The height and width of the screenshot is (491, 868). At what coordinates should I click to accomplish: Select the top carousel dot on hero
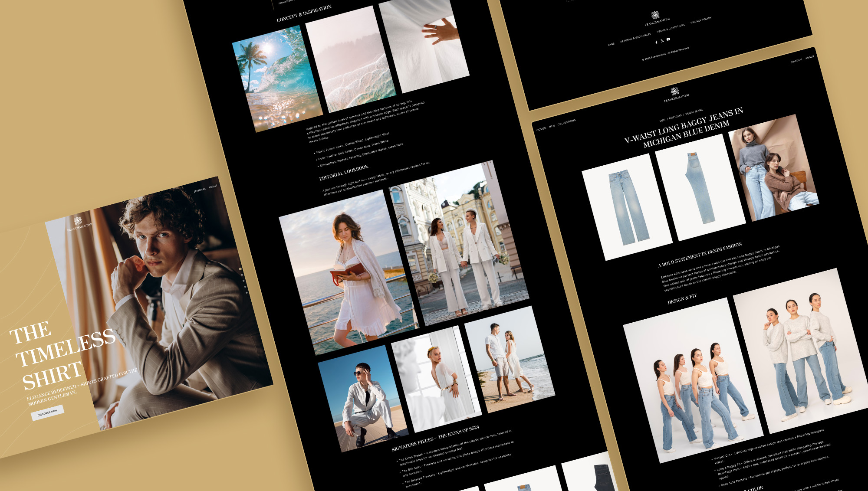pyautogui.click(x=240, y=269)
